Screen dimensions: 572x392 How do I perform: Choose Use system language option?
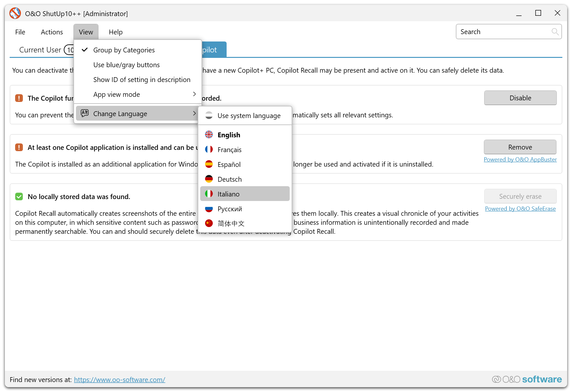click(x=249, y=116)
